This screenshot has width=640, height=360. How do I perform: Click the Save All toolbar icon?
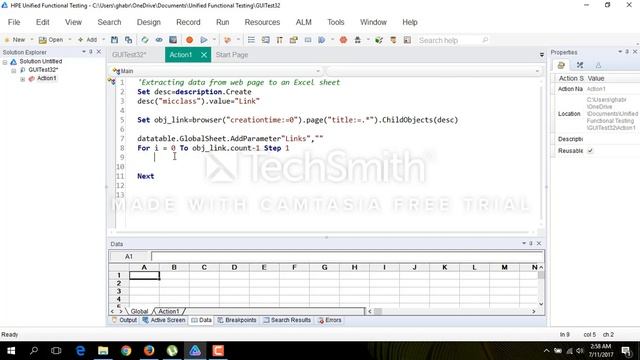pyautogui.click(x=129, y=40)
